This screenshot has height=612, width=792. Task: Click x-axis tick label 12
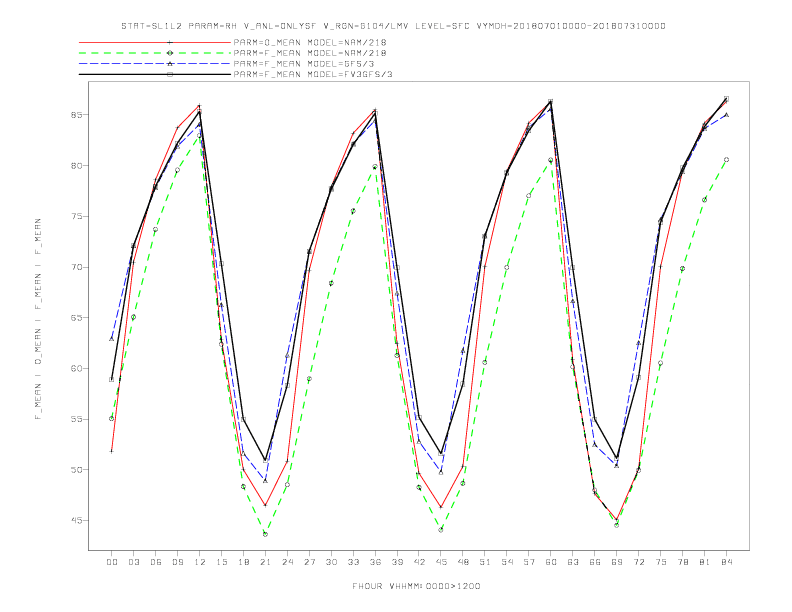pyautogui.click(x=200, y=562)
